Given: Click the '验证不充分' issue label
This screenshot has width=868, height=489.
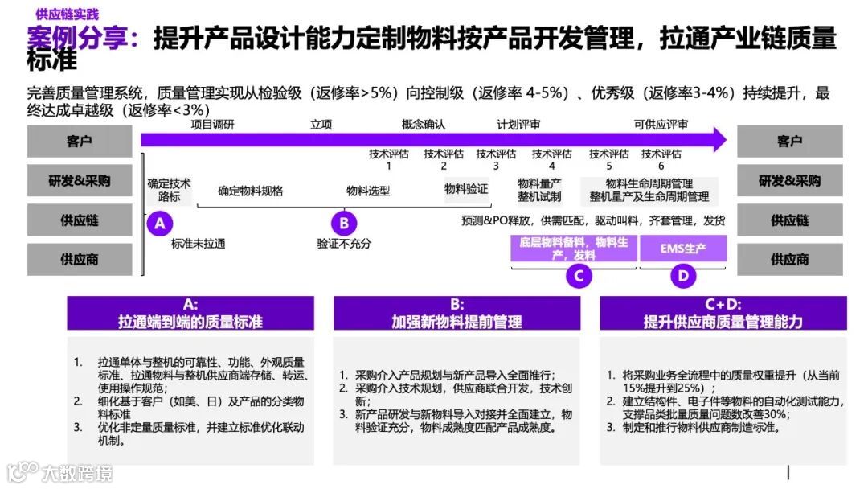Looking at the screenshot, I should tap(344, 244).
